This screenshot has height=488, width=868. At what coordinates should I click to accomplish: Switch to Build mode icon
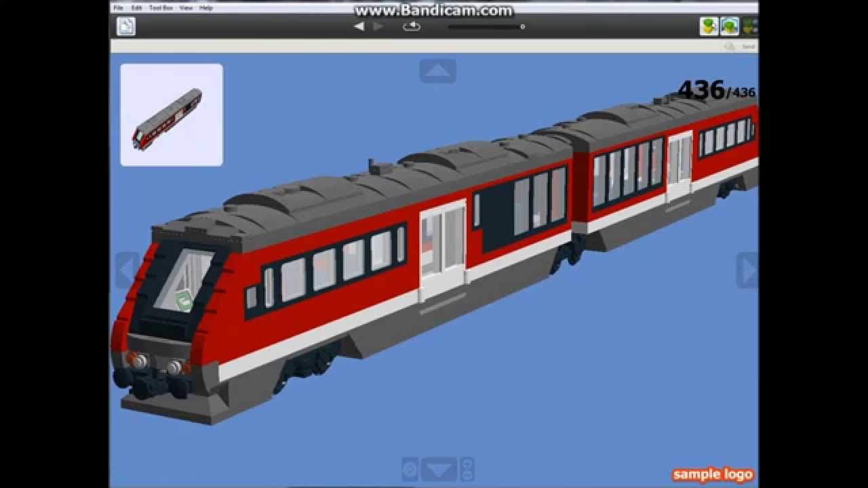coord(709,26)
